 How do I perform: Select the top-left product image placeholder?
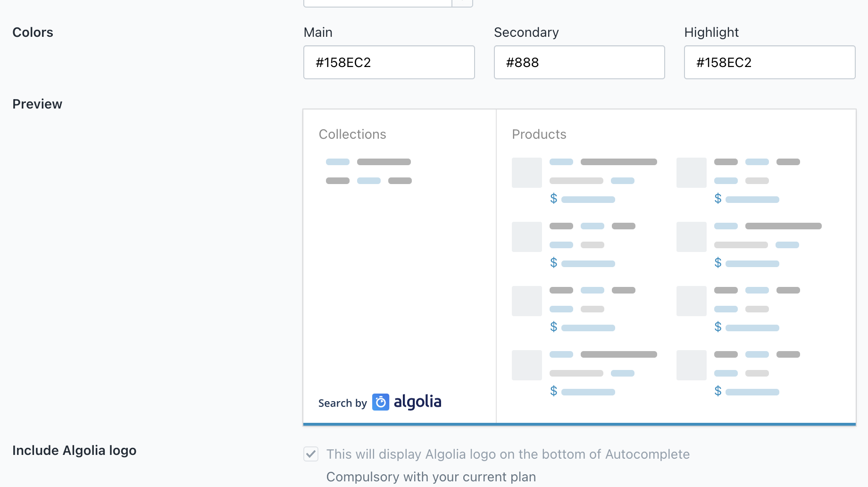[526, 173]
